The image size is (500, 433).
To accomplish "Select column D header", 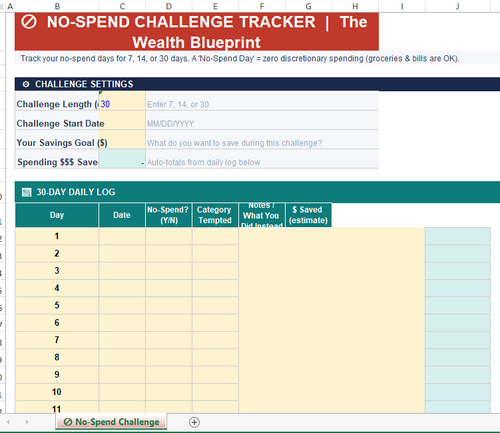I will coord(169,6).
